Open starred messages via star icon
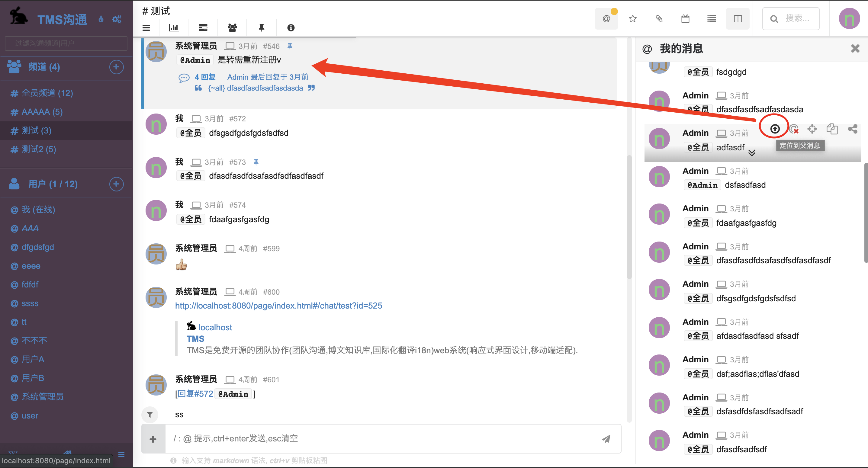Image resolution: width=868 pixels, height=468 pixels. pos(632,18)
